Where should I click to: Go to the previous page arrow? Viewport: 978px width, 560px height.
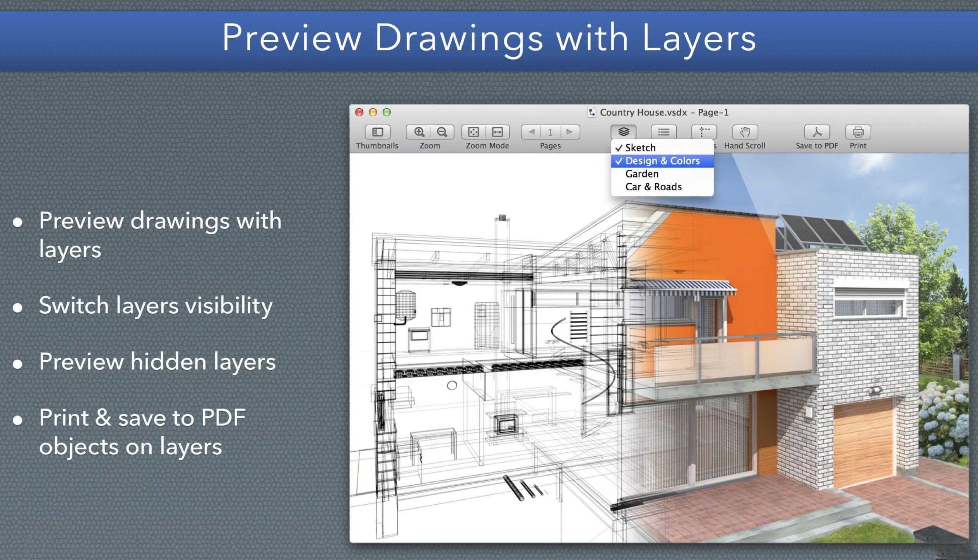tap(531, 132)
